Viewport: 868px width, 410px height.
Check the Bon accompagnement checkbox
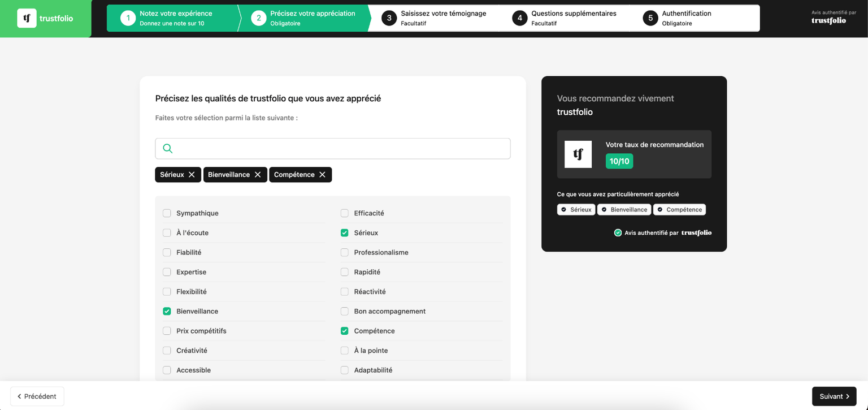point(345,311)
